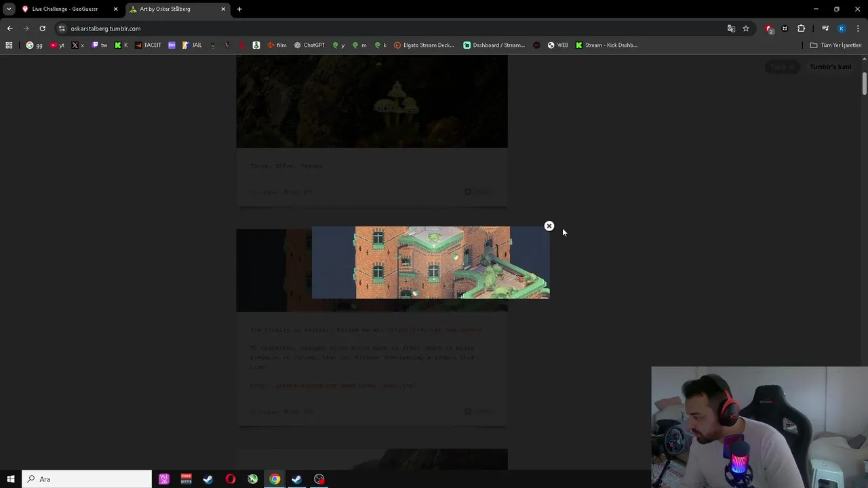Viewport: 868px width, 488px height.
Task: Click the Ara taskbar search box
Action: (87, 479)
